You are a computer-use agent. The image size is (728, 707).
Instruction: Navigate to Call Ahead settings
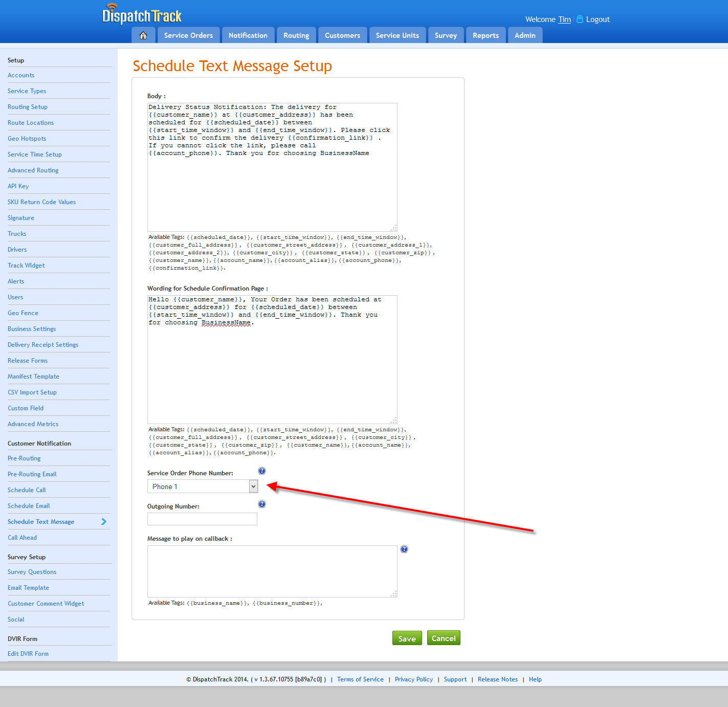(x=22, y=537)
